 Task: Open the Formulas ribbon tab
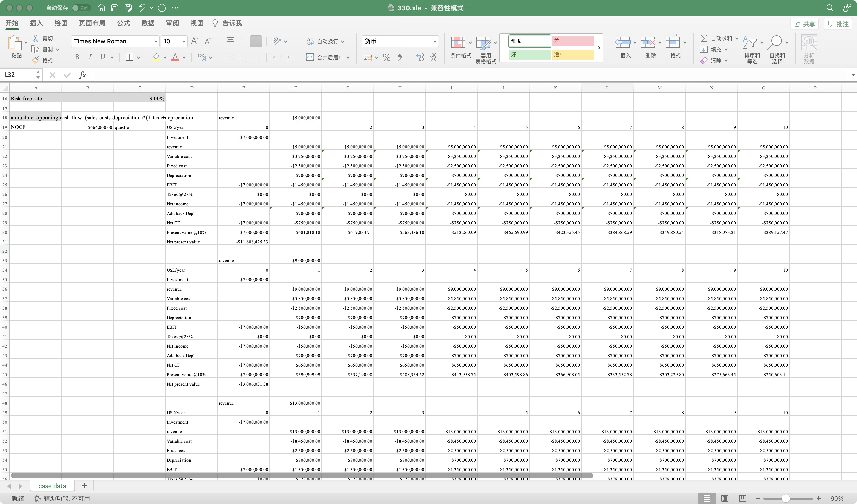coord(123,23)
